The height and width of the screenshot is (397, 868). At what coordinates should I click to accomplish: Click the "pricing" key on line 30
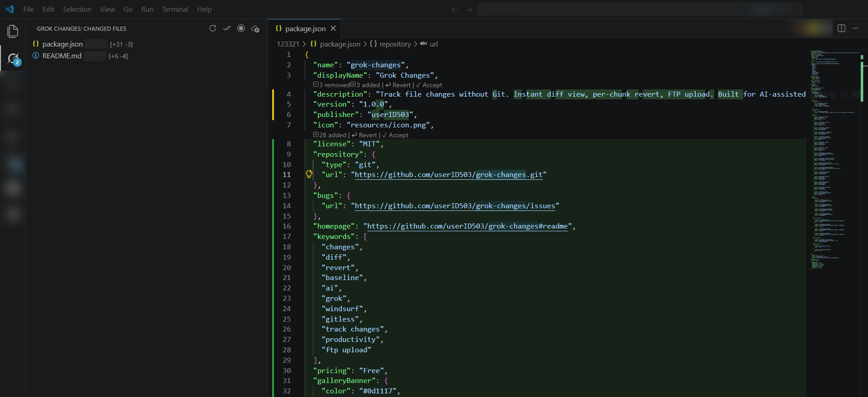click(x=332, y=371)
